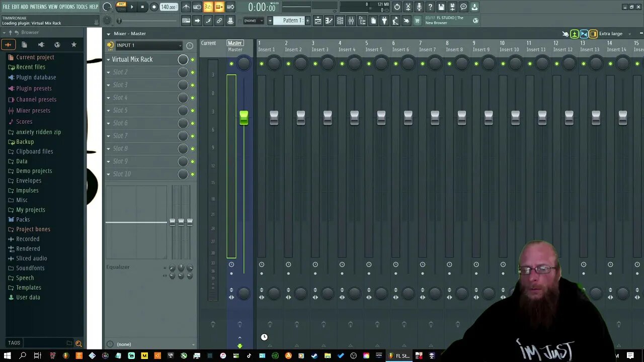
Task: Click the Stop button
Action: pyautogui.click(x=142, y=7)
